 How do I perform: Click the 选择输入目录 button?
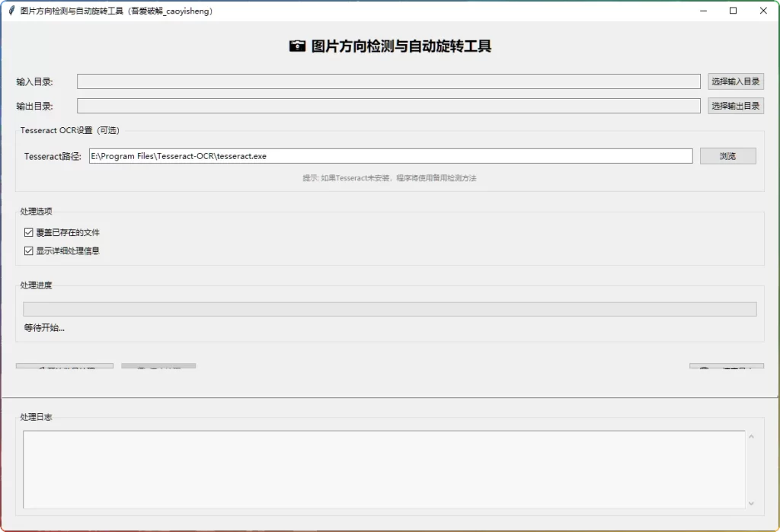point(735,81)
